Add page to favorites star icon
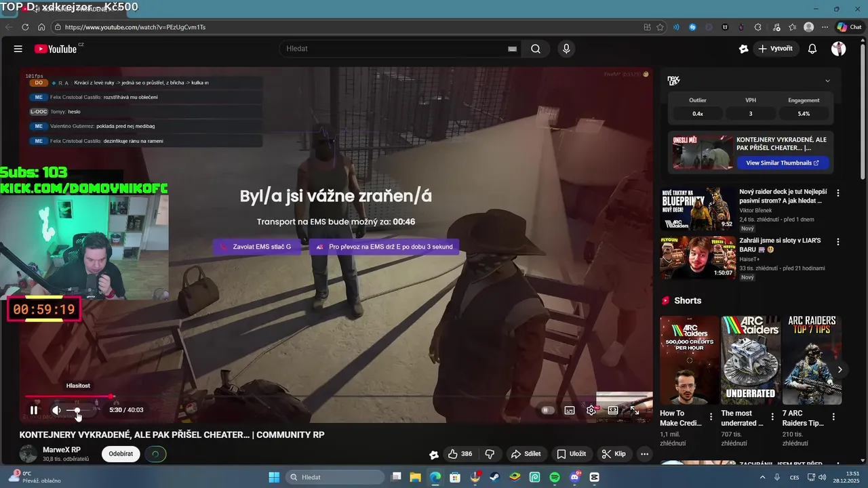Viewport: 868px width, 488px height. pyautogui.click(x=660, y=27)
